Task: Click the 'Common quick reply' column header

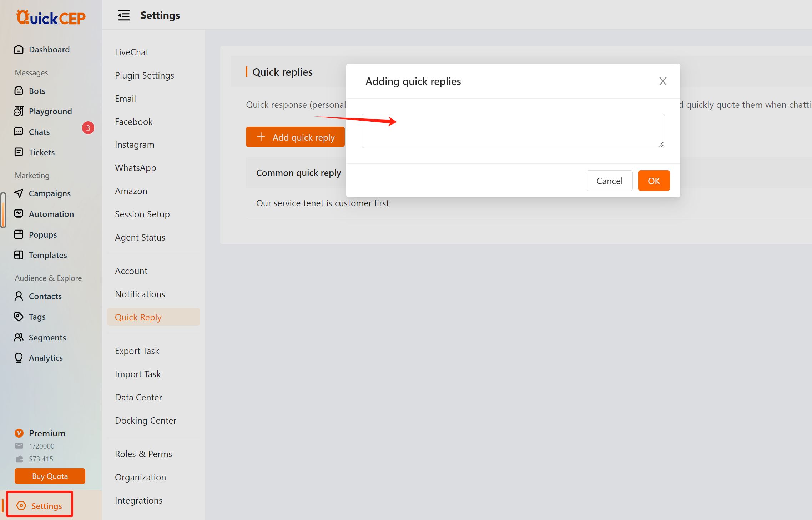Action: tap(298, 173)
